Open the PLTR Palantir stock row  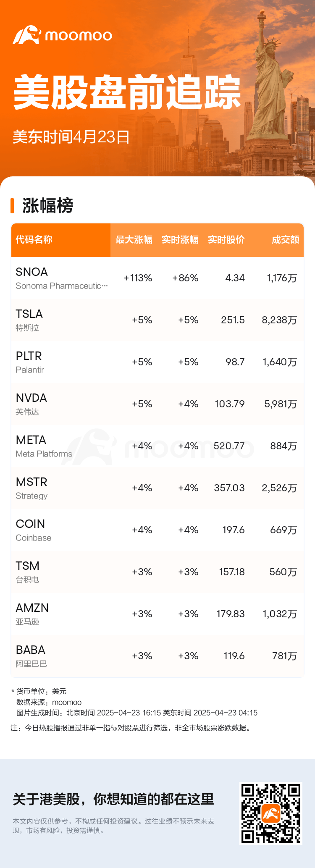(x=157, y=362)
